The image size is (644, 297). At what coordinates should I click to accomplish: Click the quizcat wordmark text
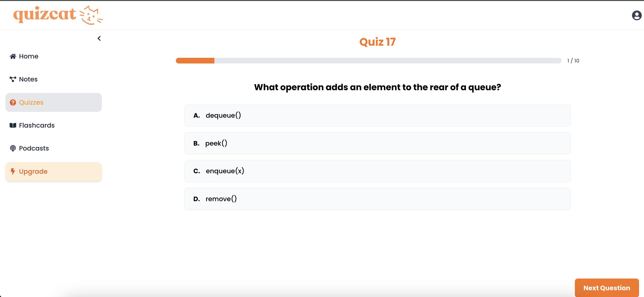pos(45,15)
